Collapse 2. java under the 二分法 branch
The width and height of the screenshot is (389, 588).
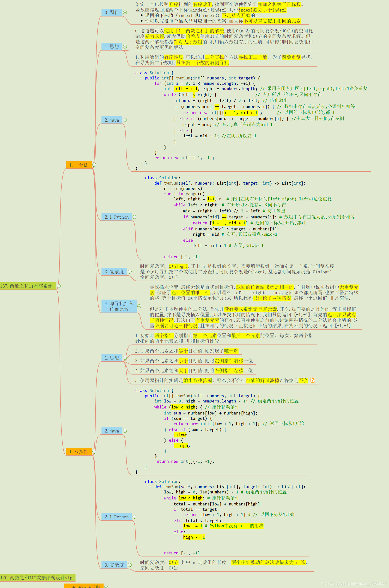pyautogui.click(x=125, y=120)
